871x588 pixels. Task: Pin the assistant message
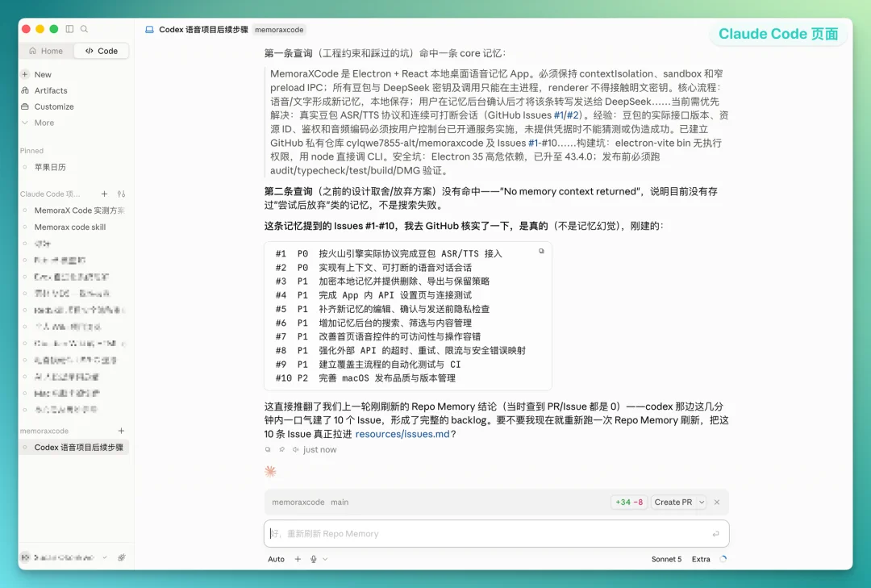pos(281,449)
